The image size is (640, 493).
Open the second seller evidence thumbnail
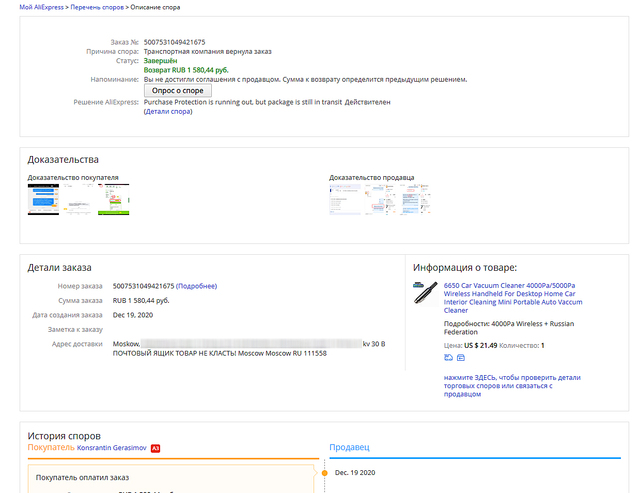tap(380, 199)
